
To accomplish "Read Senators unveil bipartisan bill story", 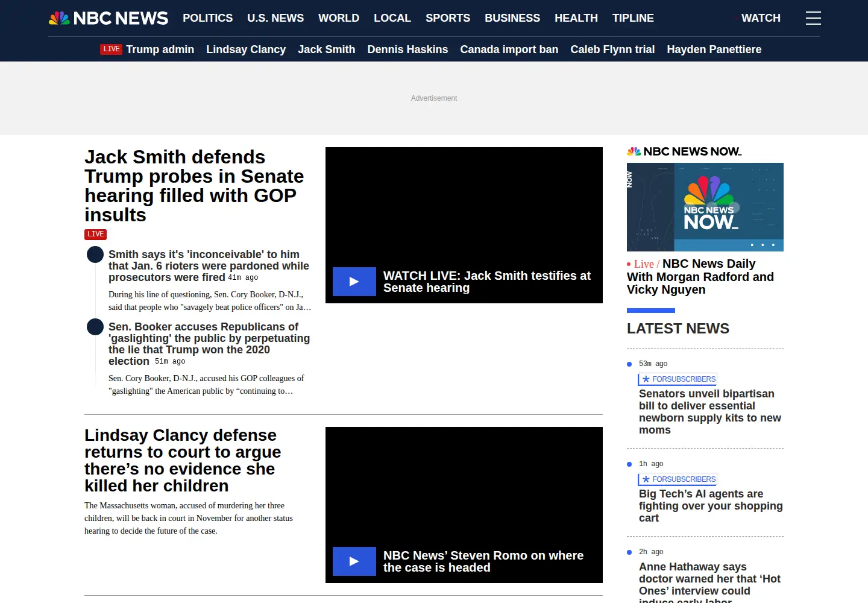I will pos(710,412).
